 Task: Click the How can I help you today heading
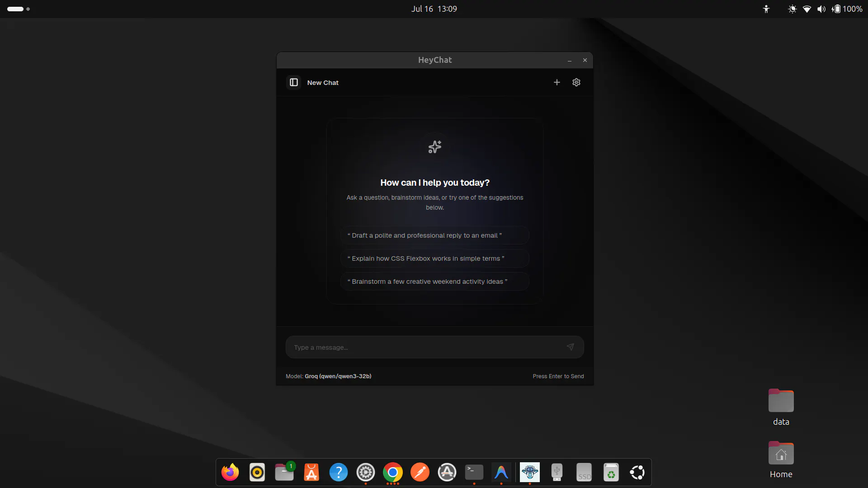[435, 183]
